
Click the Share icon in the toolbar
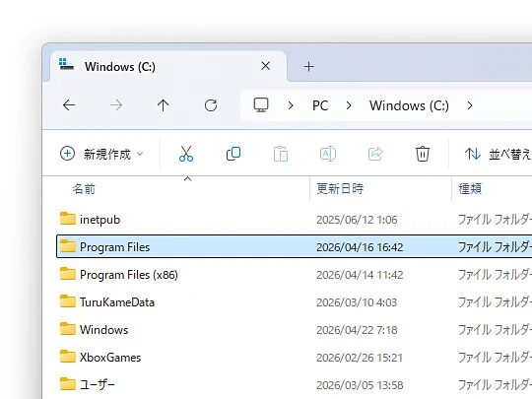point(375,154)
